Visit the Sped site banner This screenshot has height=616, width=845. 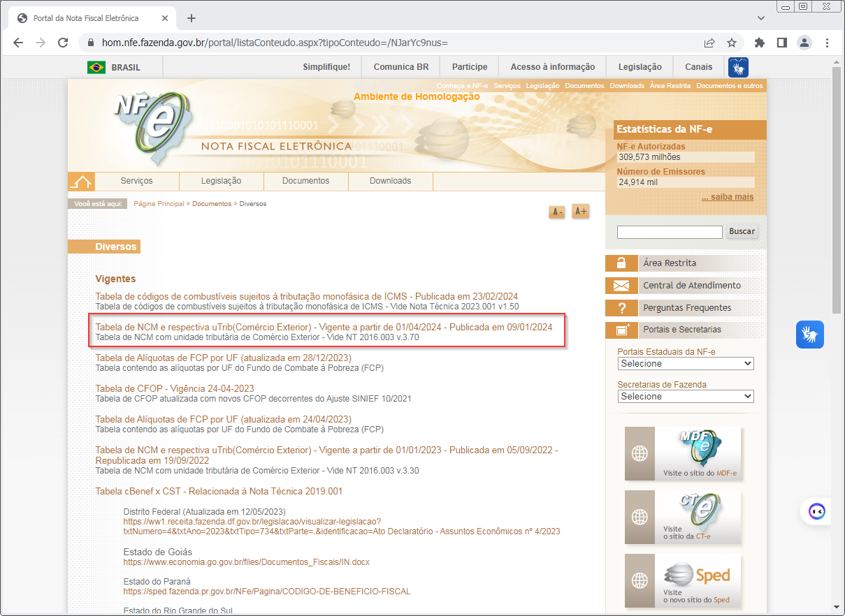pos(683,581)
